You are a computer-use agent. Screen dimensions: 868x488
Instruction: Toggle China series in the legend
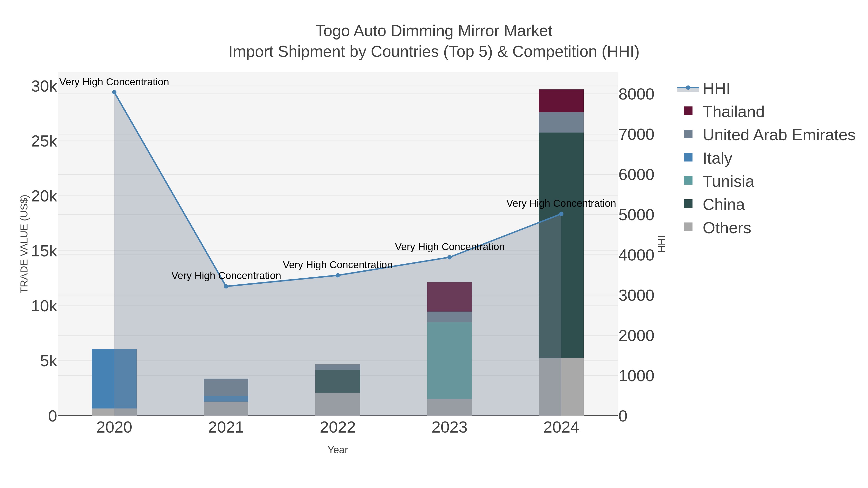click(714, 204)
